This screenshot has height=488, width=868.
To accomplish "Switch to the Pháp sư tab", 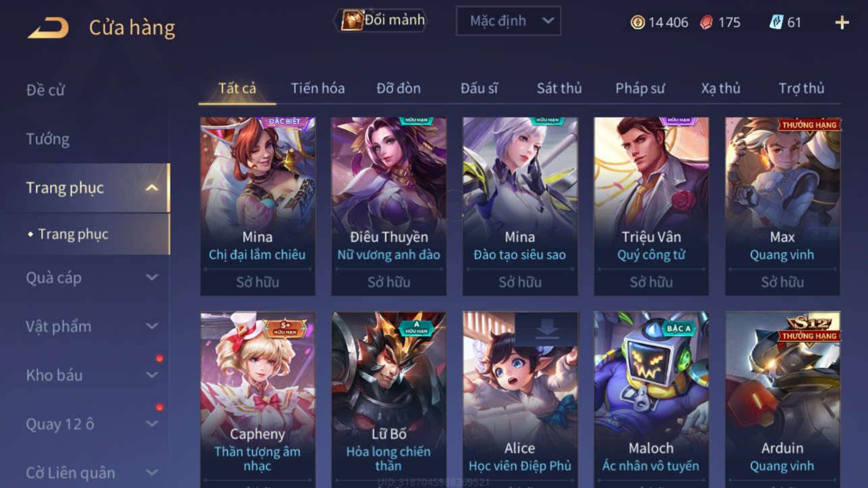I will point(640,88).
